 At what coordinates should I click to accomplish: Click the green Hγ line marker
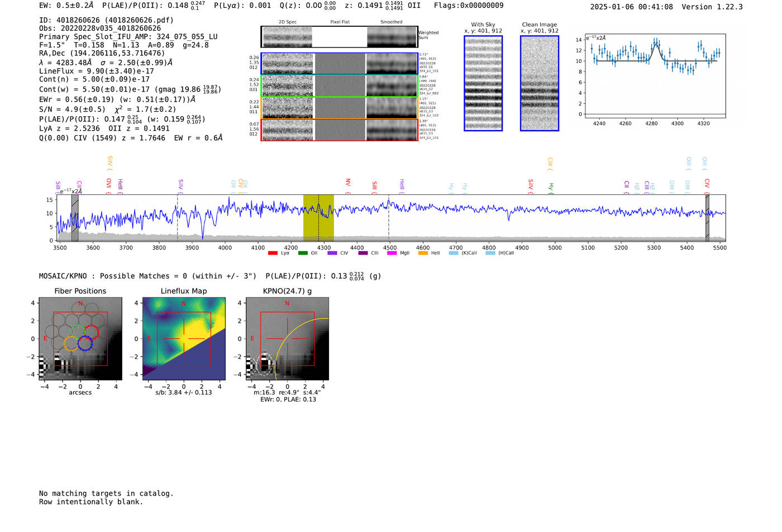[551, 188]
